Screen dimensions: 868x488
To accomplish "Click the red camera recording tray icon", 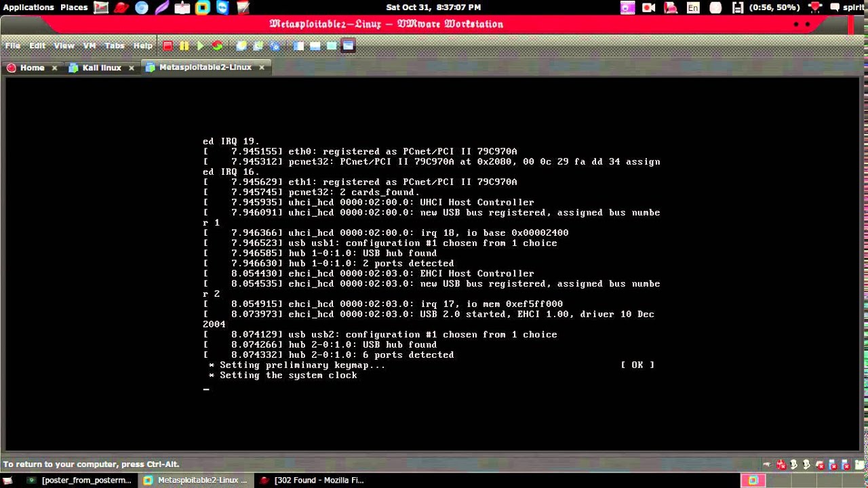I will 649,7.
